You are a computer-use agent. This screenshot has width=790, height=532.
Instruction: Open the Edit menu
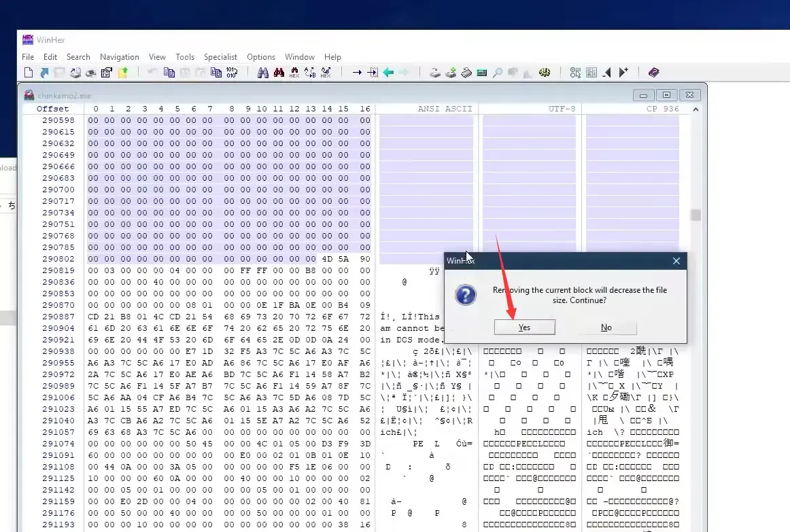[x=50, y=57]
